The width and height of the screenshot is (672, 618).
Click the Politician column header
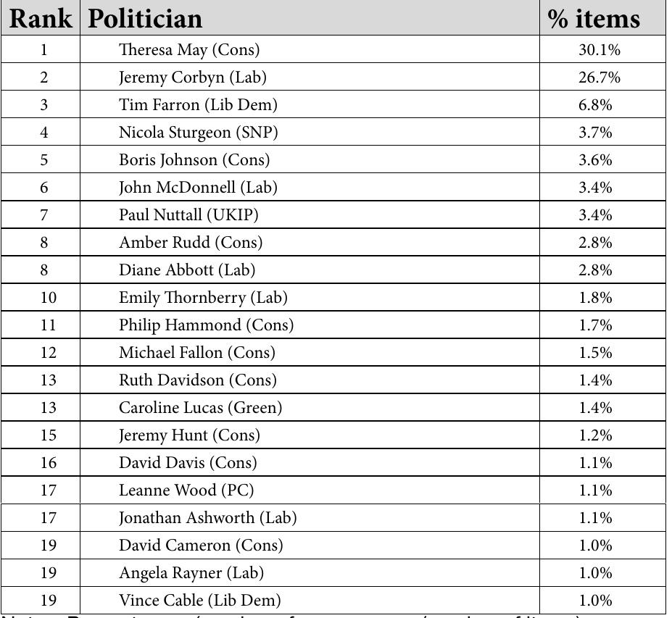tap(145, 19)
